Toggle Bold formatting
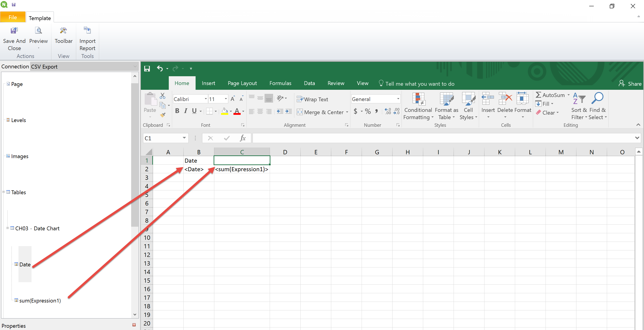Image resolution: width=644 pixels, height=330 pixels. pyautogui.click(x=177, y=111)
